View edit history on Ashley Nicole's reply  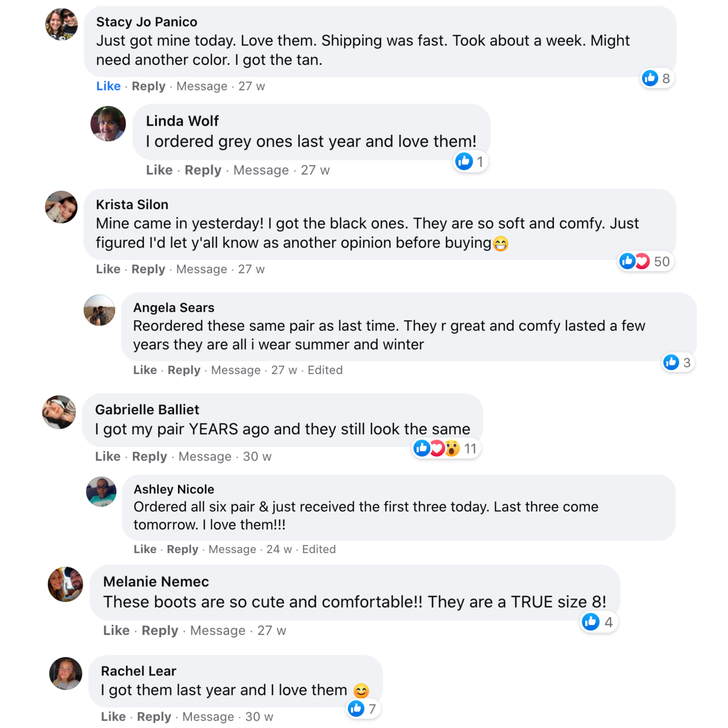319,549
